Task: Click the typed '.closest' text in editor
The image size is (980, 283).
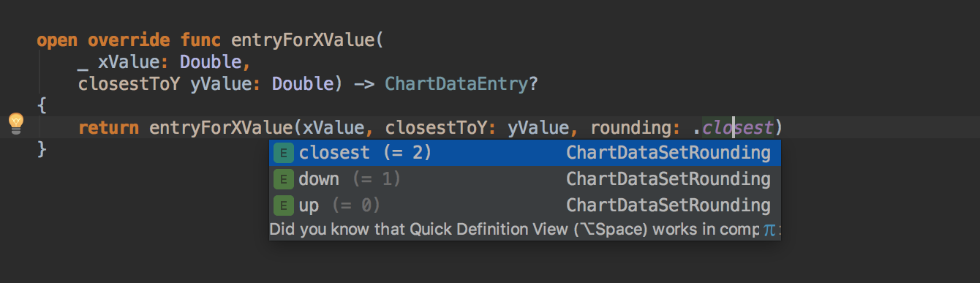Action: pyautogui.click(x=737, y=128)
